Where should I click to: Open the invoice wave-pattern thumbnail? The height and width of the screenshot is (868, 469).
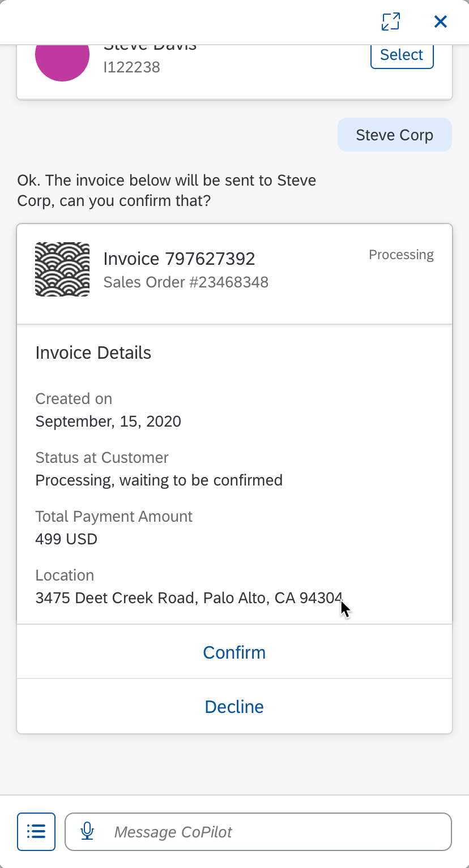[62, 269]
